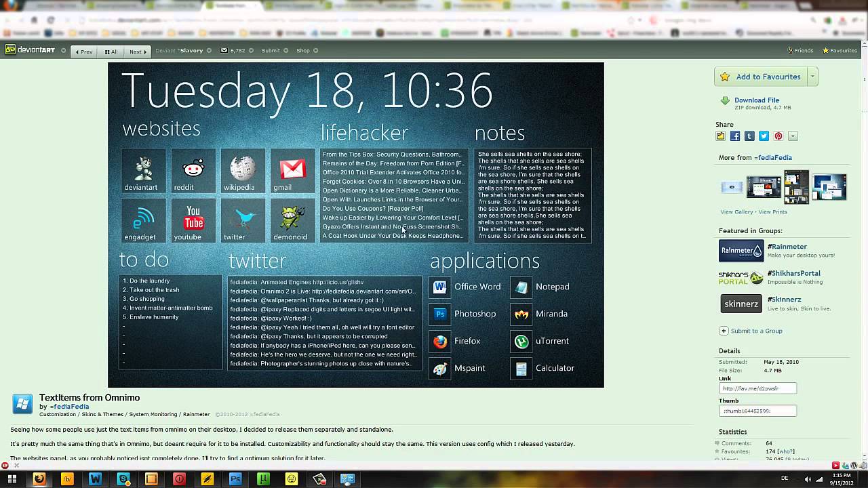The width and height of the screenshot is (868, 488).
Task: Open the Rainmeter category link
Action: tap(197, 414)
